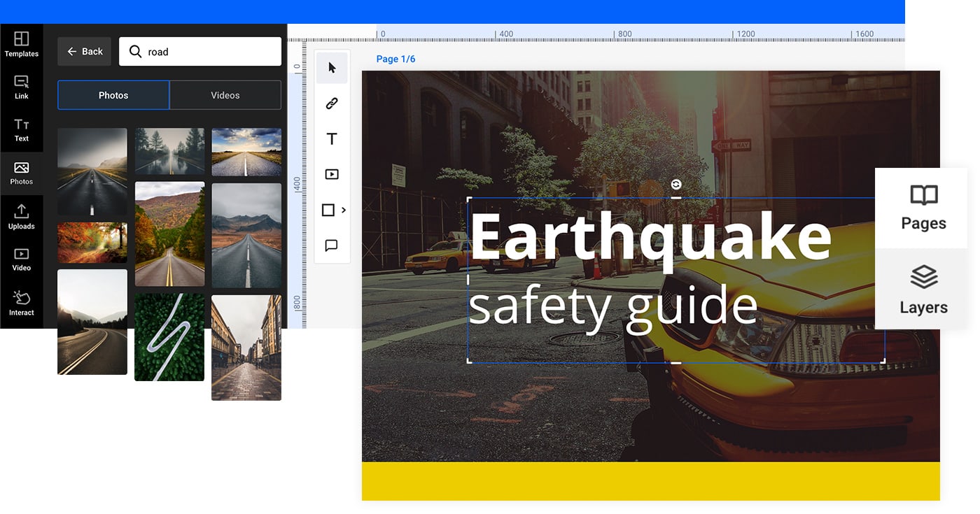Open the Pages panel
Image resolution: width=980 pixels, height=514 pixels.
tap(923, 208)
